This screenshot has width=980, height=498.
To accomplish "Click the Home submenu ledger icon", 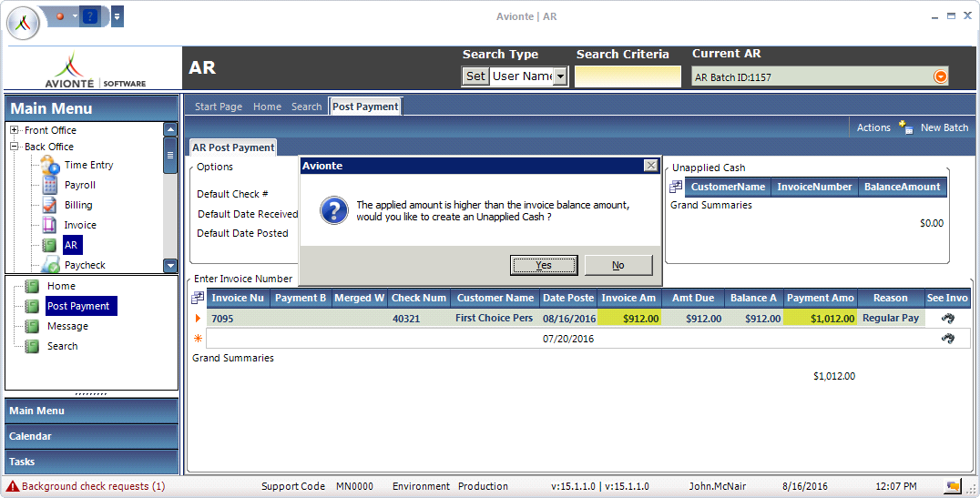I will point(32,286).
